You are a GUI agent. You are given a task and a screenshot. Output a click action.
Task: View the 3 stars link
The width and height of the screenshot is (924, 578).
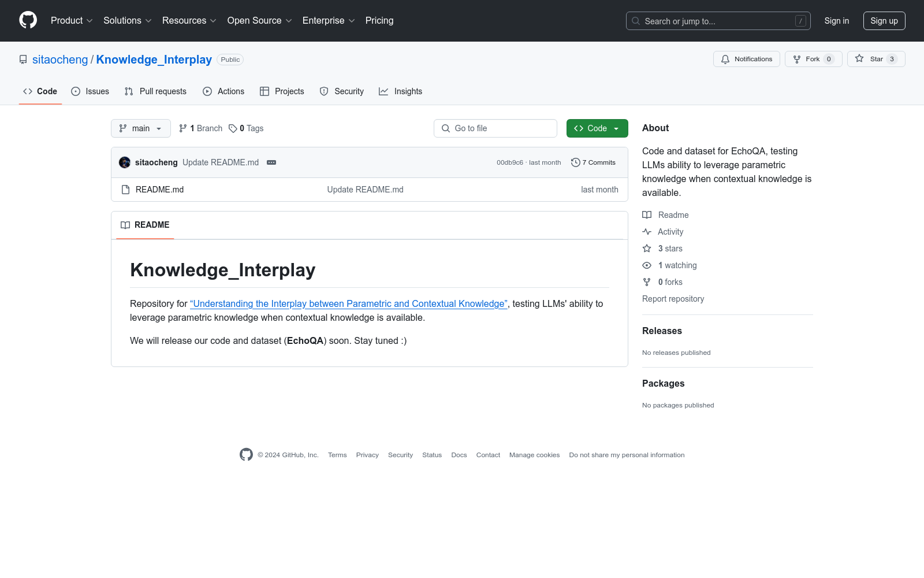(662, 249)
